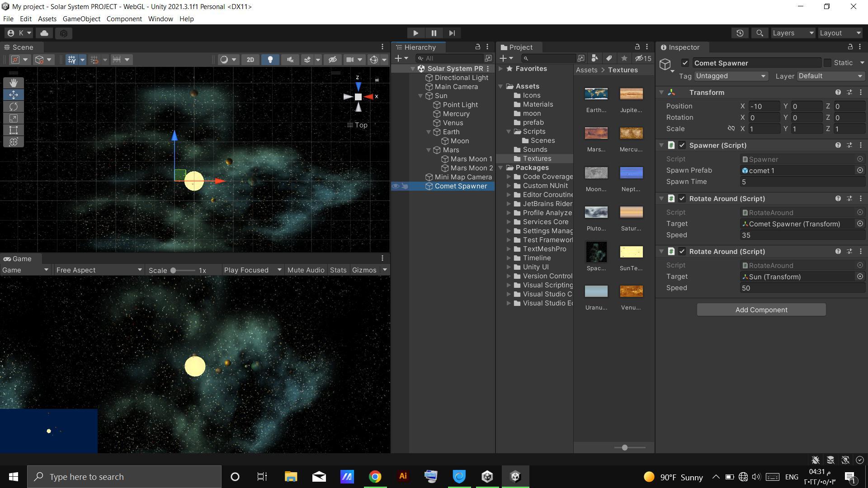Image resolution: width=868 pixels, height=488 pixels.
Task: Disable the Spawner script checkbox
Action: (682, 145)
